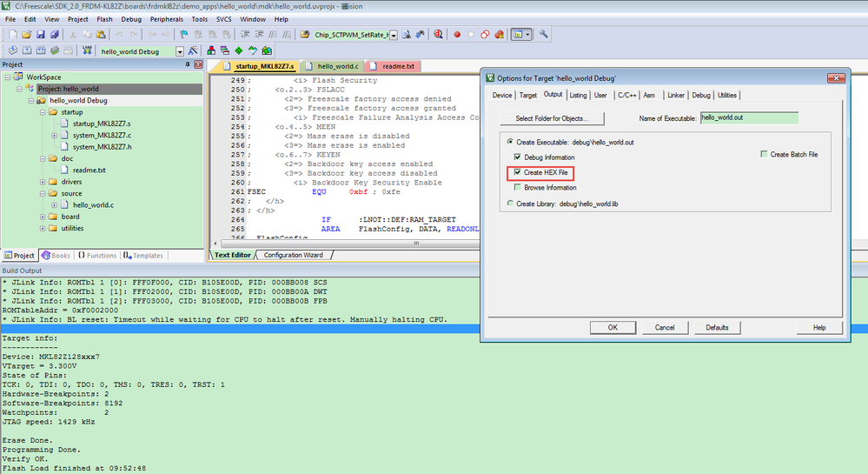The width and height of the screenshot is (868, 474).
Task: Click the Find in Files icon
Action: (x=305, y=35)
